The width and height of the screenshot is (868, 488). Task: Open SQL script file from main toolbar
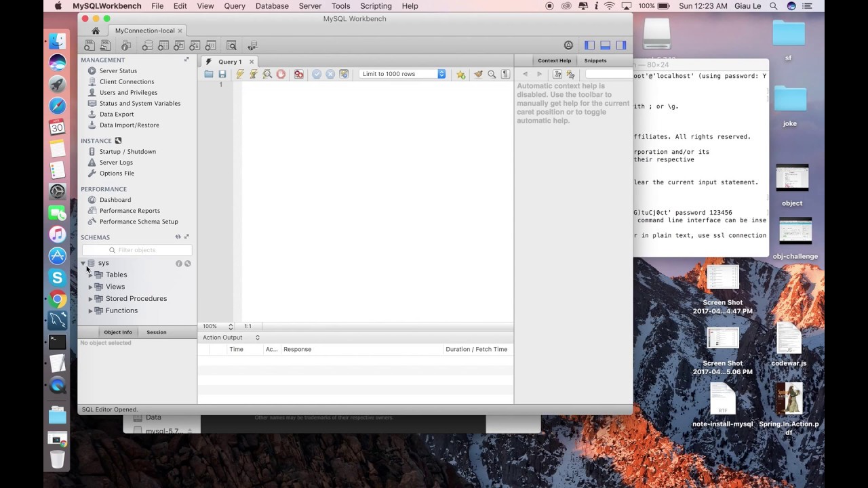click(106, 45)
